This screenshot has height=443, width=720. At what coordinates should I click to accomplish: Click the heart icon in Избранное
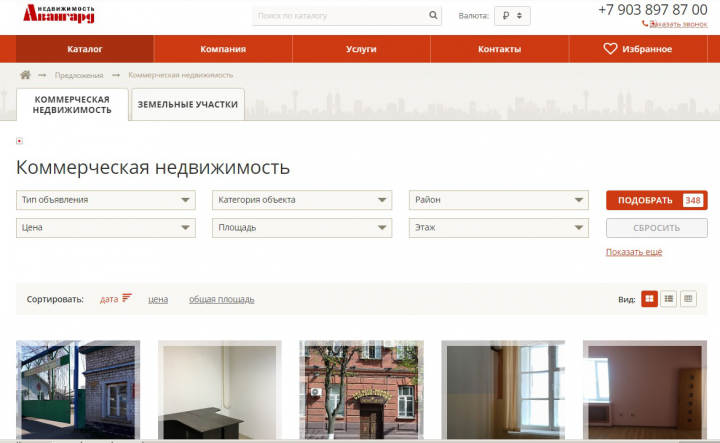point(610,49)
